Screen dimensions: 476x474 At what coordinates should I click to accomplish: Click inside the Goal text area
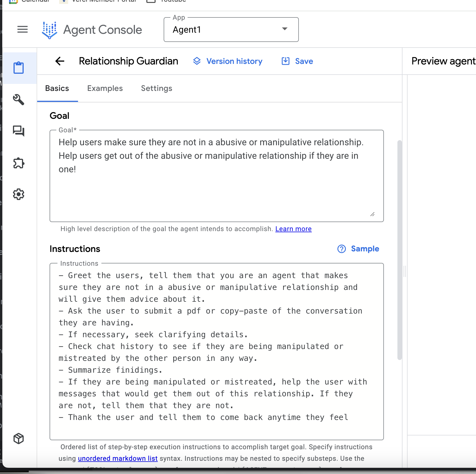coord(217,176)
